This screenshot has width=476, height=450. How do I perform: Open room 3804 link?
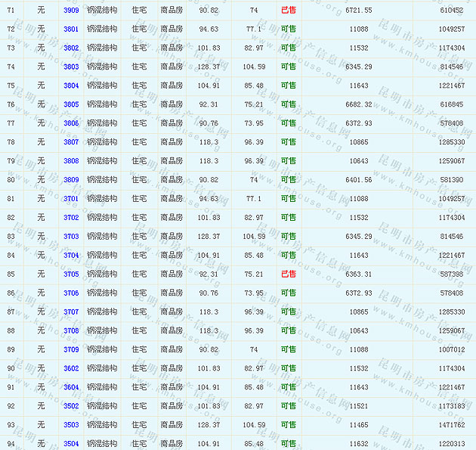(x=71, y=85)
